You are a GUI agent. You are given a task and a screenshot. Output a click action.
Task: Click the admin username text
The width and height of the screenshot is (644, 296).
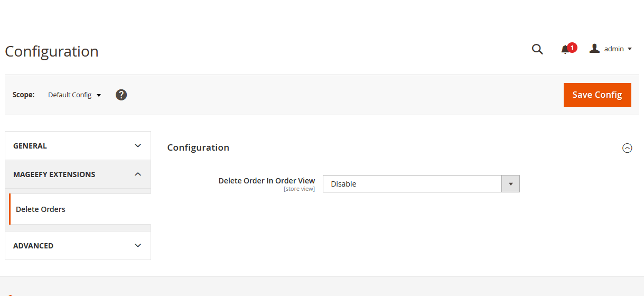tap(614, 49)
